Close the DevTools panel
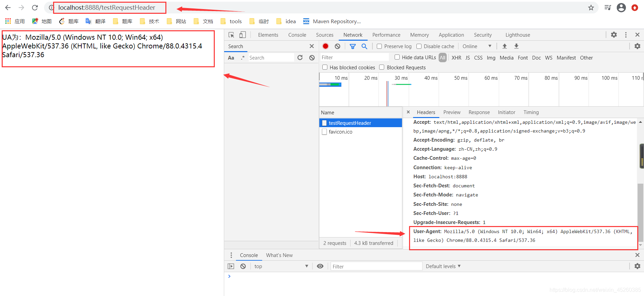This screenshot has width=644, height=296. (637, 35)
